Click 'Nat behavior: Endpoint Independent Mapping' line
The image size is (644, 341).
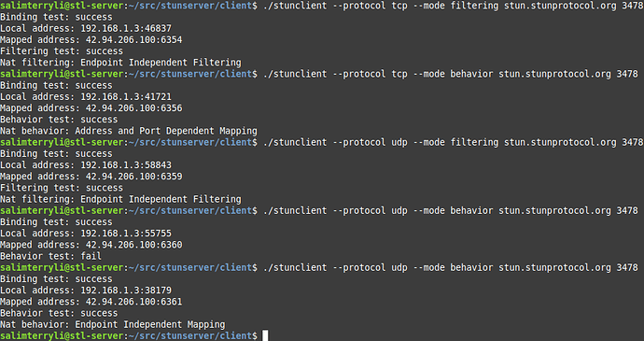click(113, 324)
